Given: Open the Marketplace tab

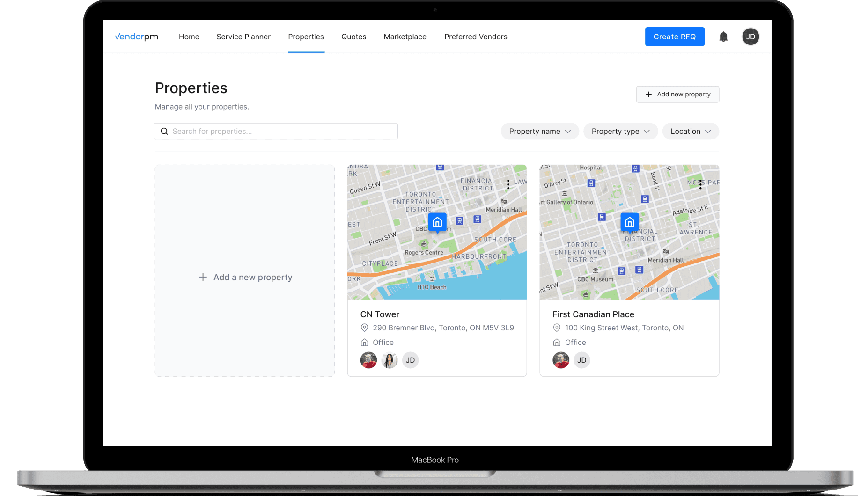Looking at the screenshot, I should coord(405,37).
